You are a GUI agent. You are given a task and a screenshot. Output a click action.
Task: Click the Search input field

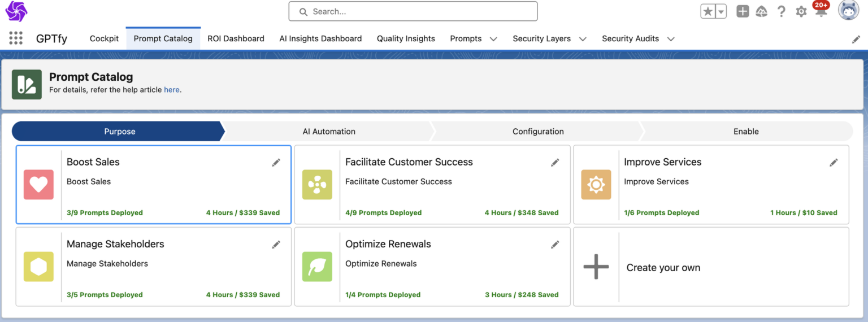[x=413, y=11]
